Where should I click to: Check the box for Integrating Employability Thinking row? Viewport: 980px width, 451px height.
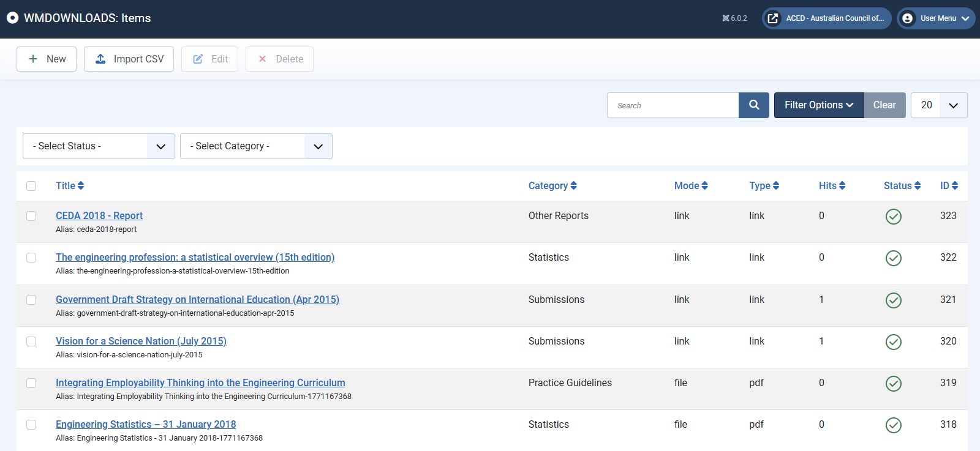click(x=31, y=383)
